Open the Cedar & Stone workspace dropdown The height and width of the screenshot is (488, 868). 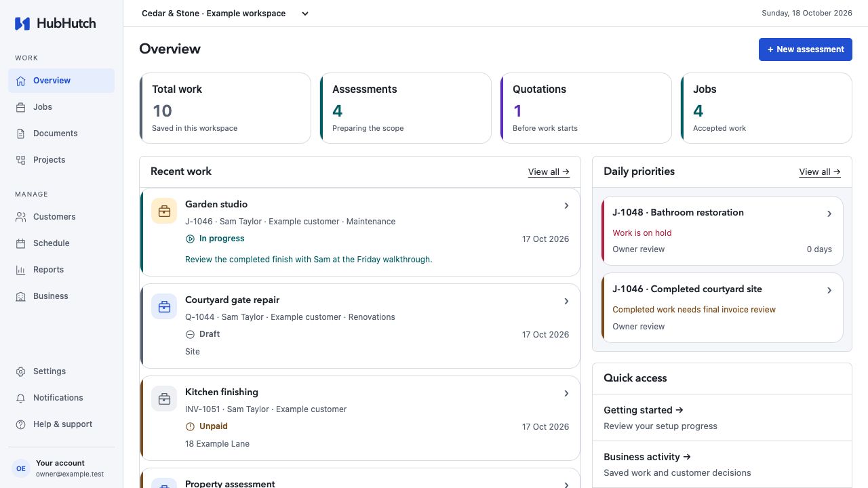[225, 14]
